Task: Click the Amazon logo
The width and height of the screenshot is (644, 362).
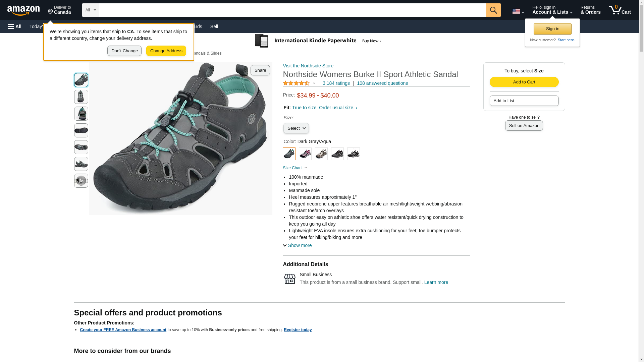Action: 23,11
